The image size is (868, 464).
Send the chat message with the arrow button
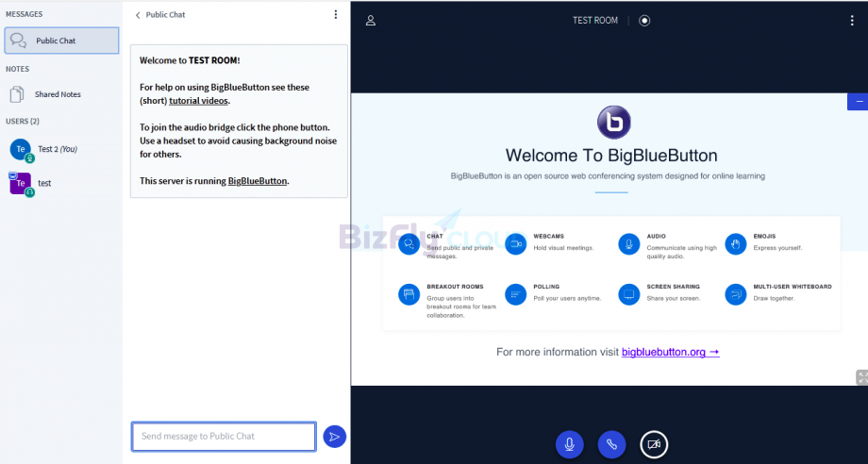click(334, 437)
